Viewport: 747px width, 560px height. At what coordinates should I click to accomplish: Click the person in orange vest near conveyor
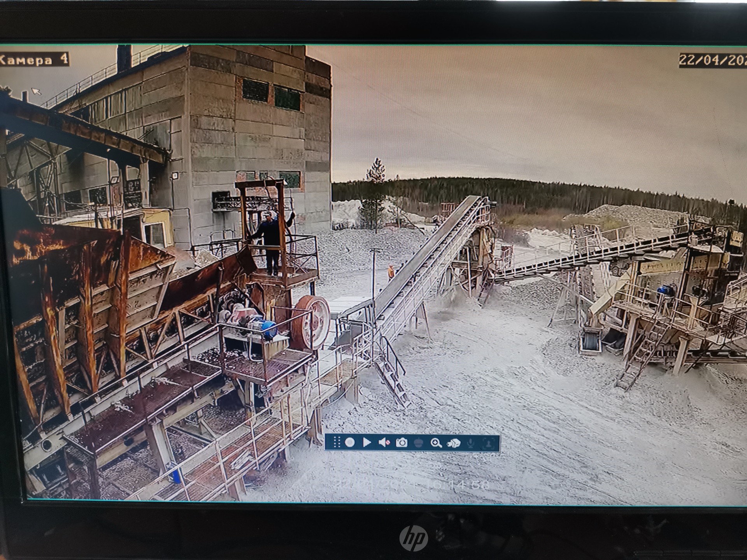391,272
